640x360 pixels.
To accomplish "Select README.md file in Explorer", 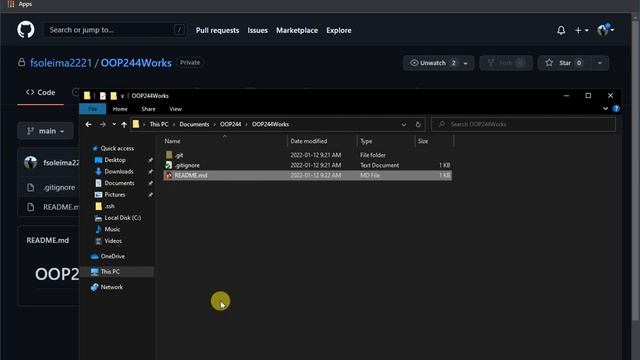I will click(x=307, y=176).
